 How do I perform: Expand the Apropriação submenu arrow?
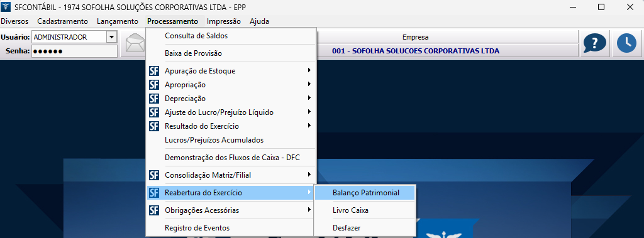[309, 84]
